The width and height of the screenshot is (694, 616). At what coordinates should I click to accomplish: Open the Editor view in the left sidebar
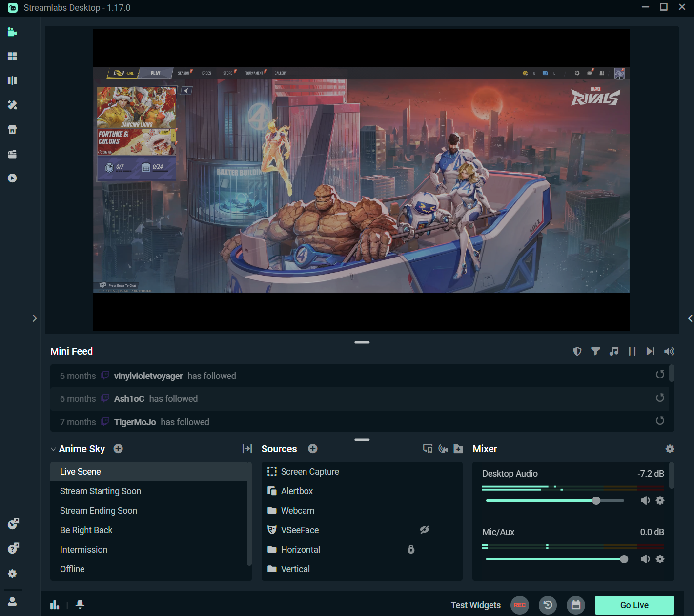coord(12,32)
